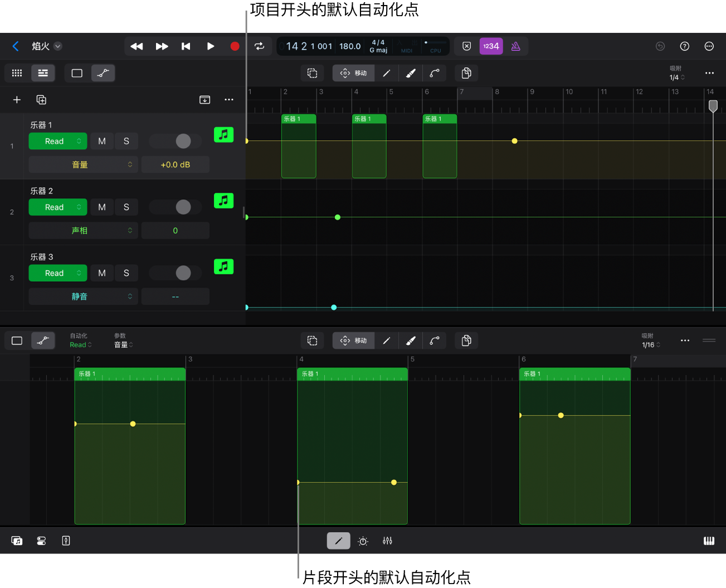Viewport: 726px width, 588px height.
Task: Switch to the grid browser view
Action: pos(17,73)
